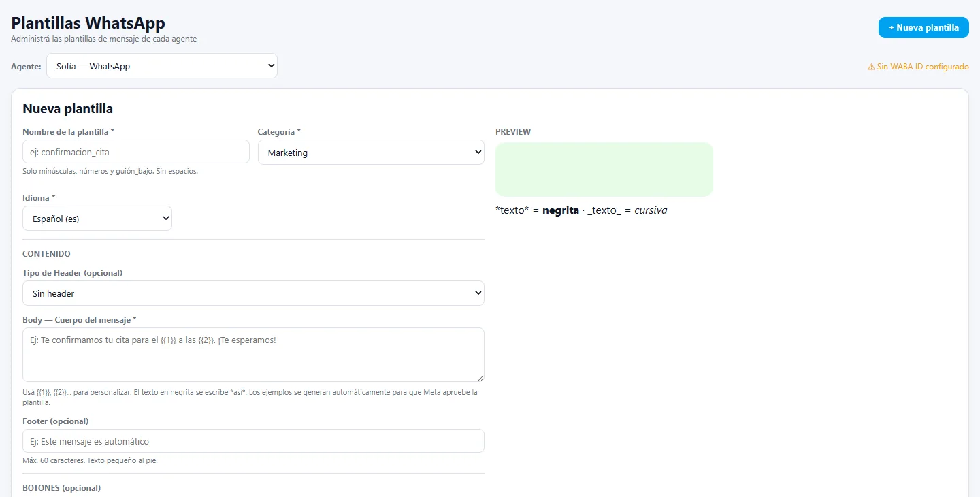Click the 'Categoría *' field label

click(279, 131)
